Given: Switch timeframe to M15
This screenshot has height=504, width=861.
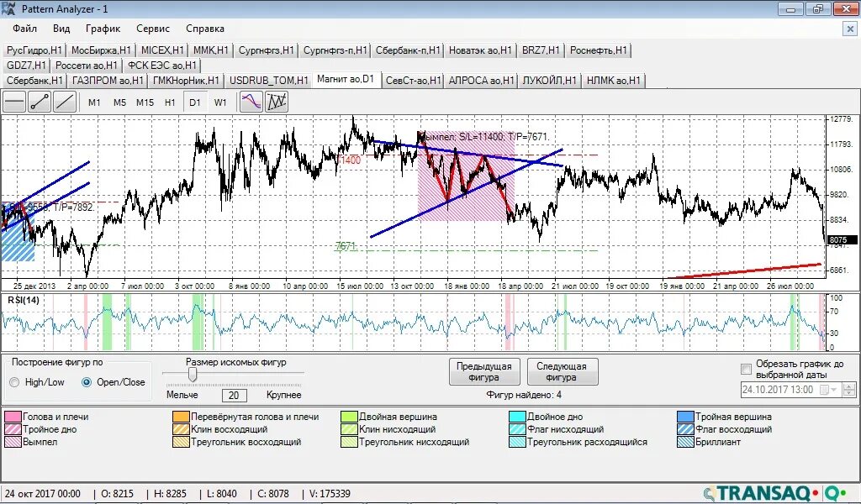Looking at the screenshot, I should pos(145,102).
